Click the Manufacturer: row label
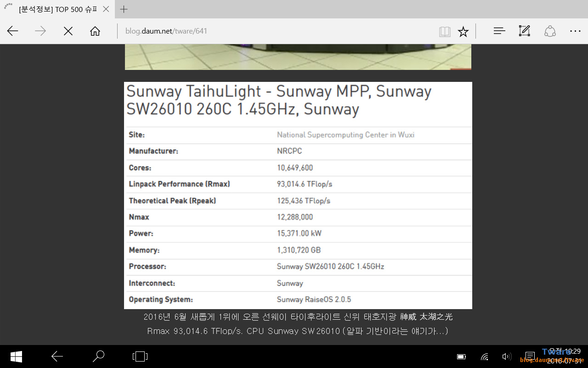588x368 pixels. point(153,151)
